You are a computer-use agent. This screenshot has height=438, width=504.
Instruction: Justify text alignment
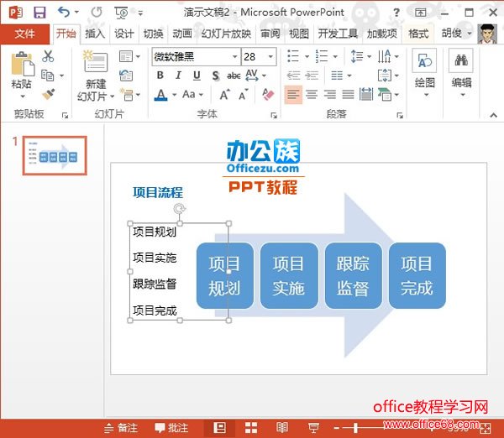(x=348, y=95)
